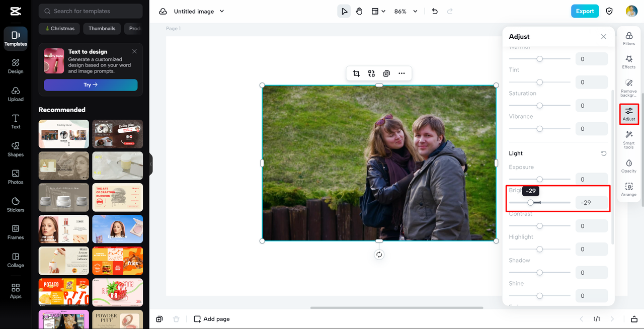This screenshot has height=329, width=644.
Task: Open the Smart tools panel
Action: click(x=628, y=139)
